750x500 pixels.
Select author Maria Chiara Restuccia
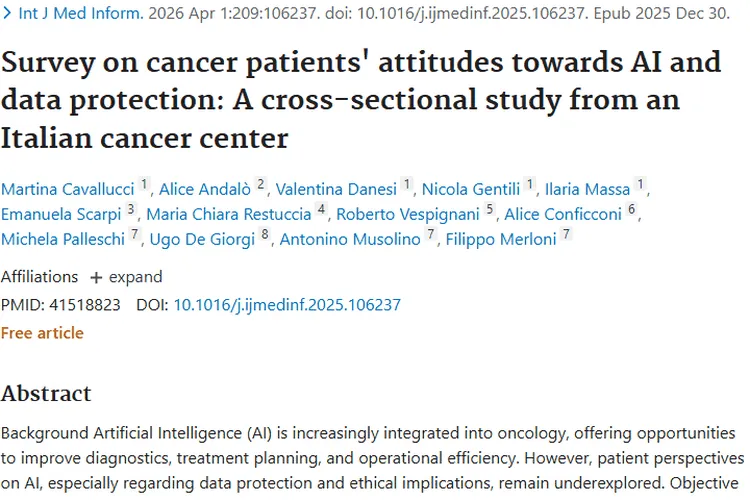[x=229, y=214]
